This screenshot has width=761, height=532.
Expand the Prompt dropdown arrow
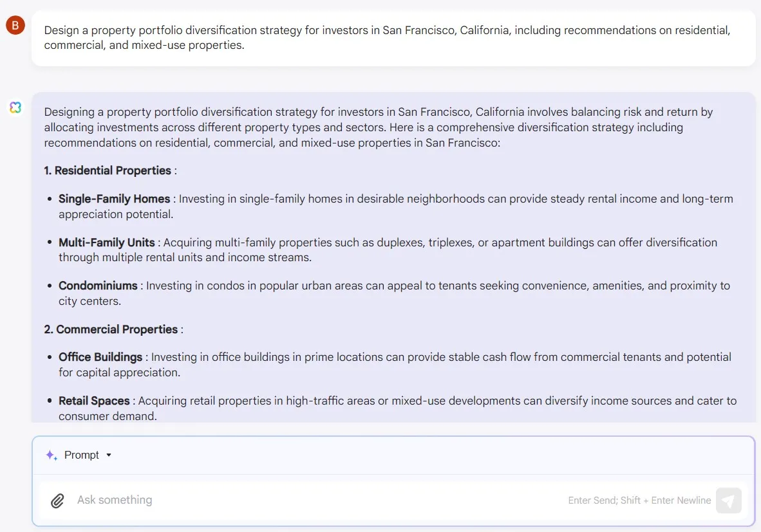(109, 455)
